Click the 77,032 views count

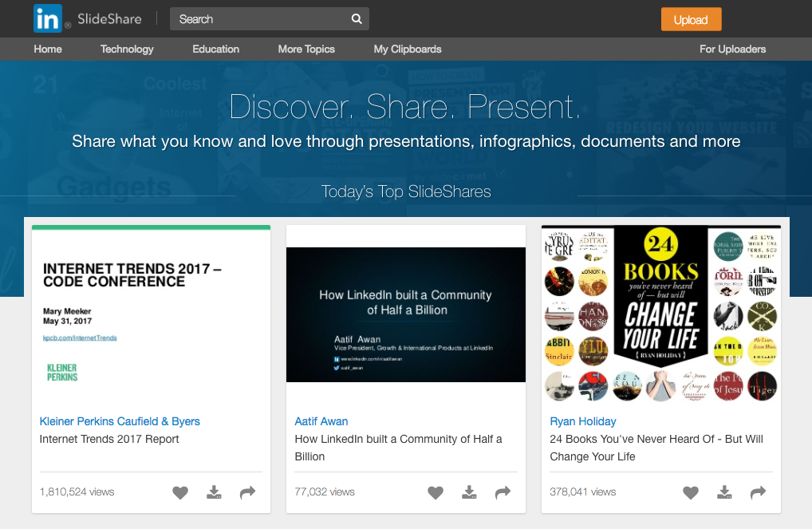coord(325,491)
